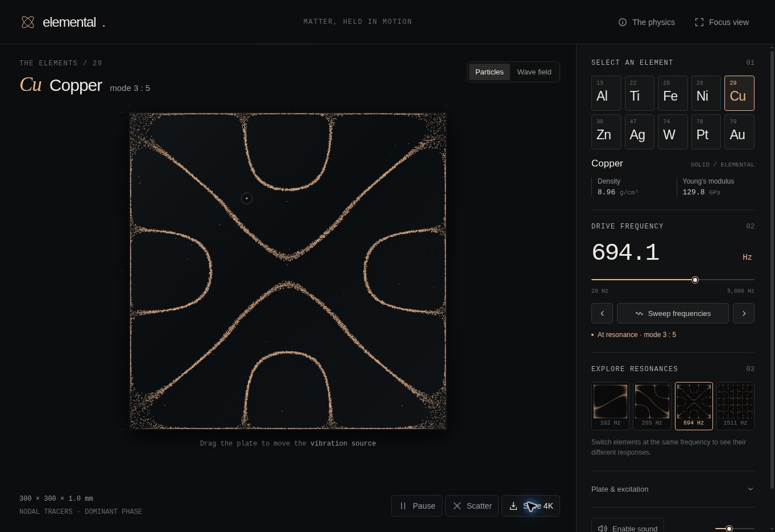
Task: Switch to Particles view
Action: 490,72
